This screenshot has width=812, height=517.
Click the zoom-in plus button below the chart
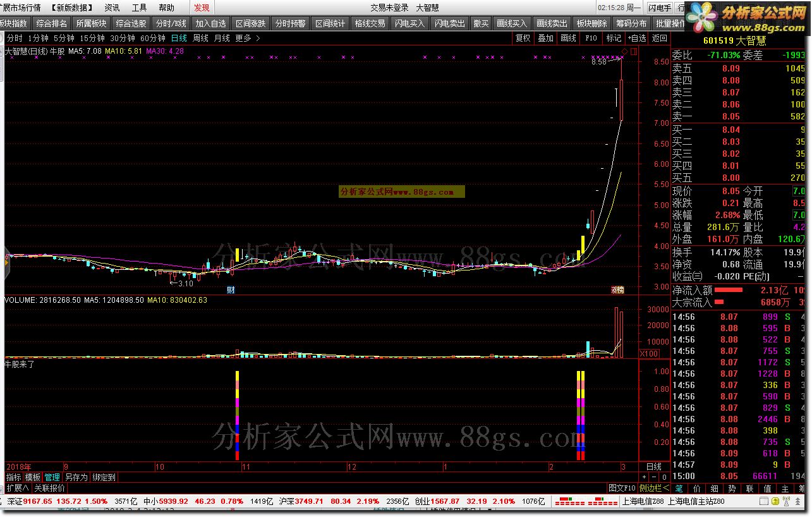tap(645, 477)
